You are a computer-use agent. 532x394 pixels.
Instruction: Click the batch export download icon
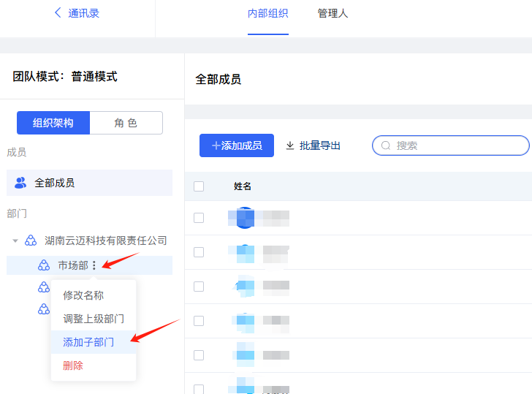(x=290, y=145)
